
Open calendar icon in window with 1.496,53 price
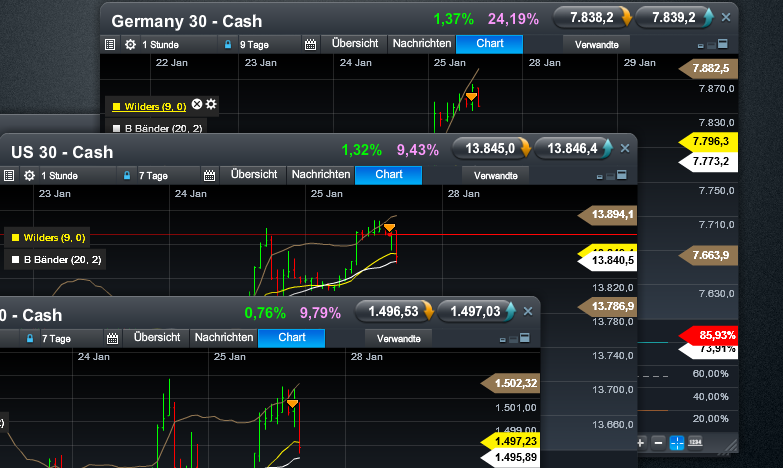point(112,338)
